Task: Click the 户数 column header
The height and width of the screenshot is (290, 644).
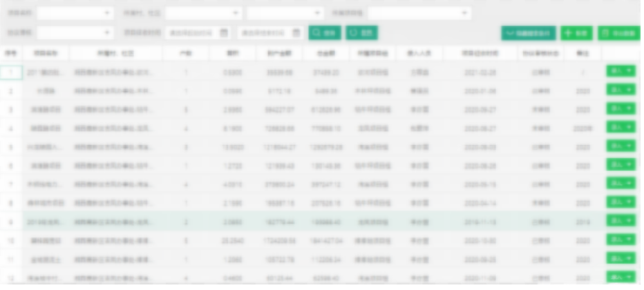Action: 186,53
